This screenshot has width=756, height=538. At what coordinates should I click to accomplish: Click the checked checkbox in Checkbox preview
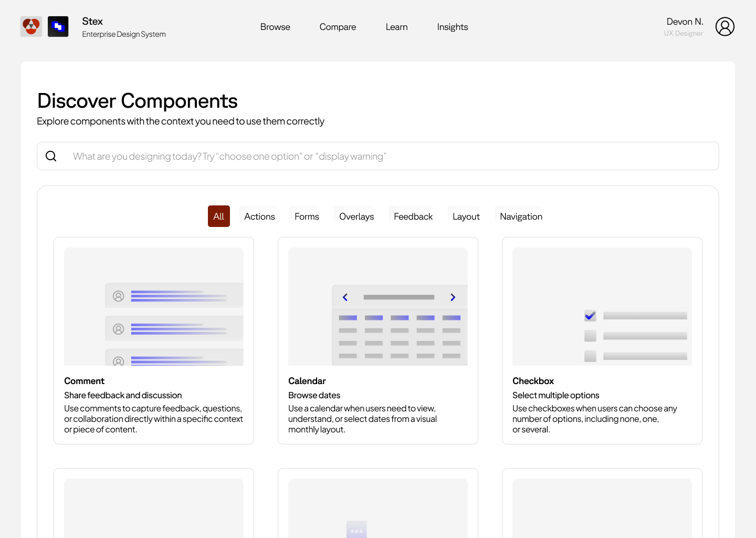590,316
